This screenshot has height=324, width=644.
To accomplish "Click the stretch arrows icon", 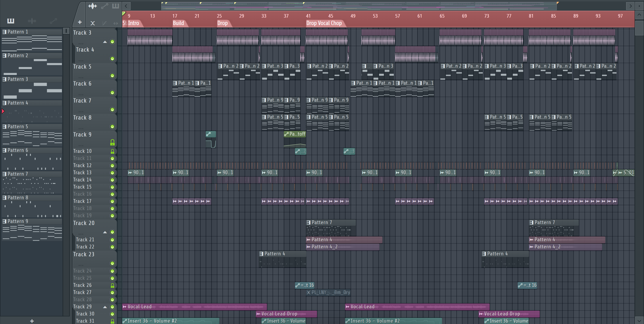I will pyautogui.click(x=116, y=23).
